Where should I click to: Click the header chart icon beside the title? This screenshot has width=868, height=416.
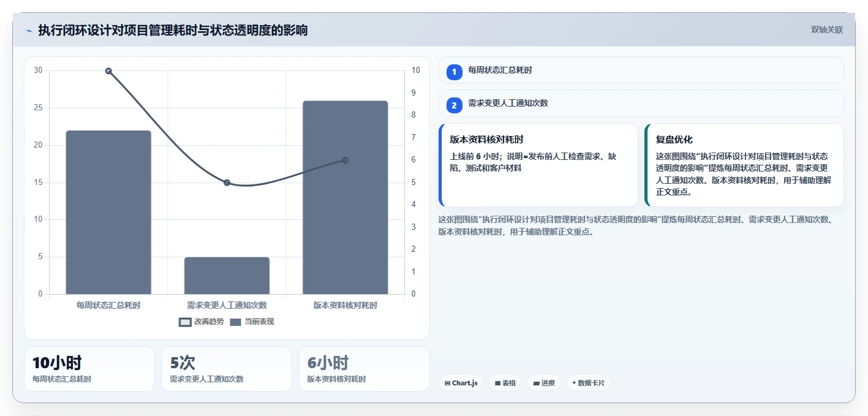[29, 30]
